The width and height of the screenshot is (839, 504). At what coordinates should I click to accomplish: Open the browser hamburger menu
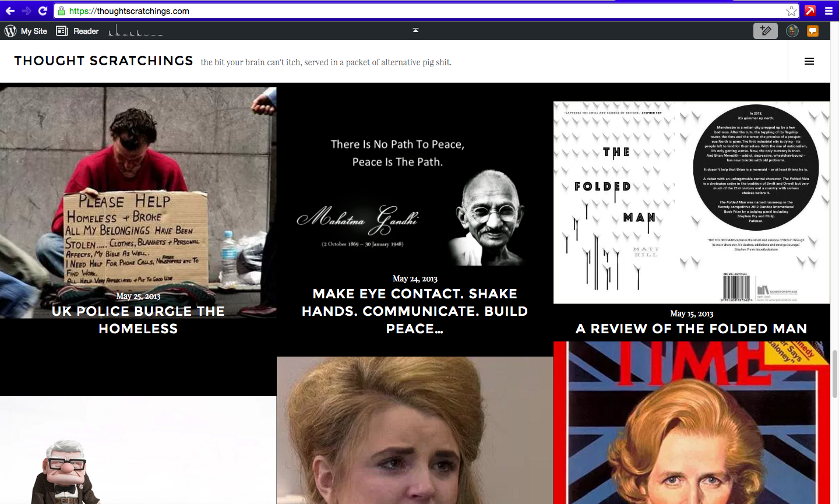[x=829, y=10]
